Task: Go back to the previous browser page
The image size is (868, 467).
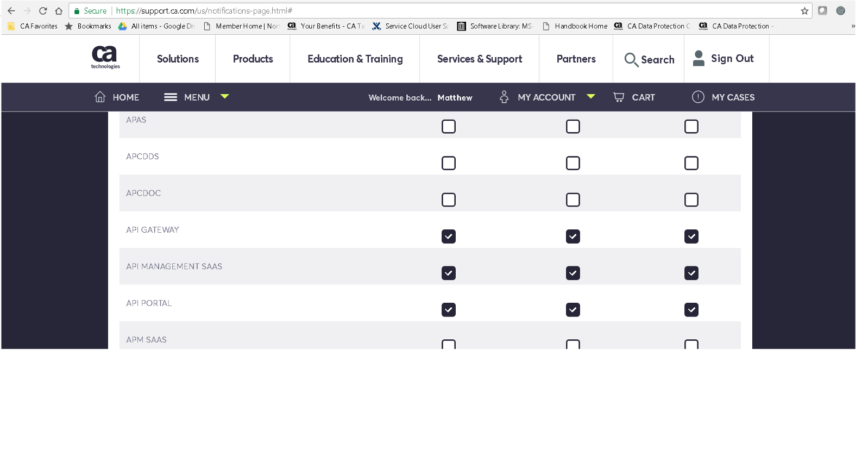Action: tap(11, 11)
